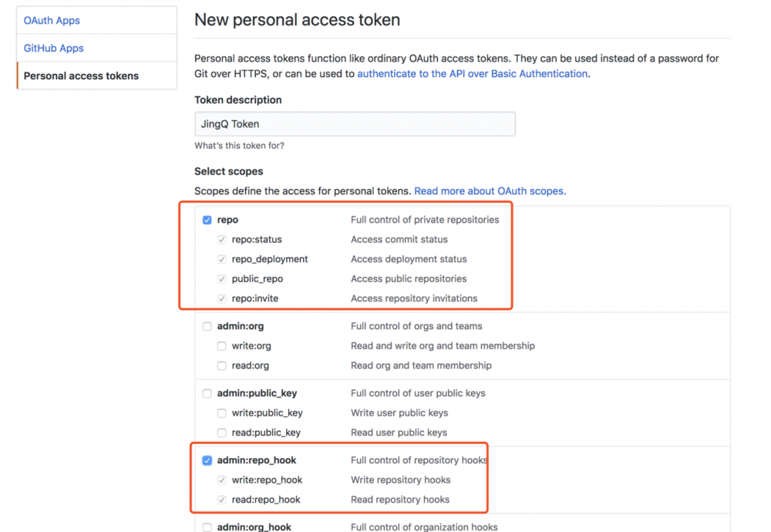771x532 pixels.
Task: Open the GitHub Apps section
Action: click(52, 48)
